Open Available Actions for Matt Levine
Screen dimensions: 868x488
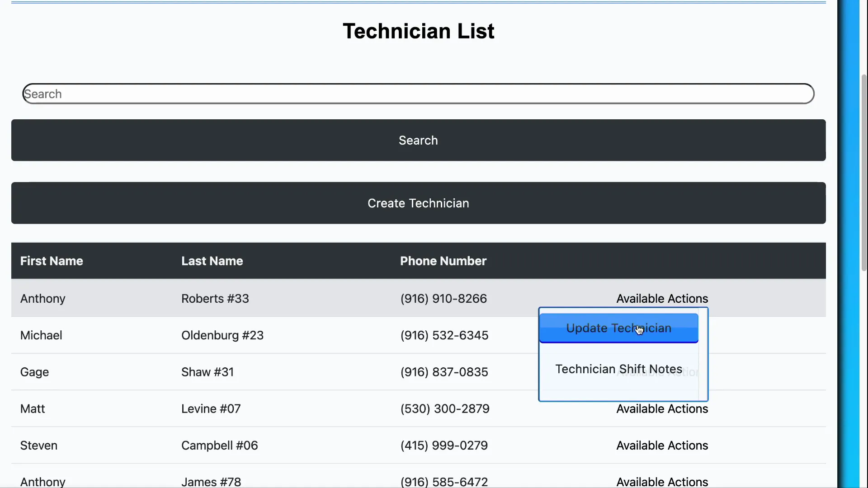click(x=662, y=409)
